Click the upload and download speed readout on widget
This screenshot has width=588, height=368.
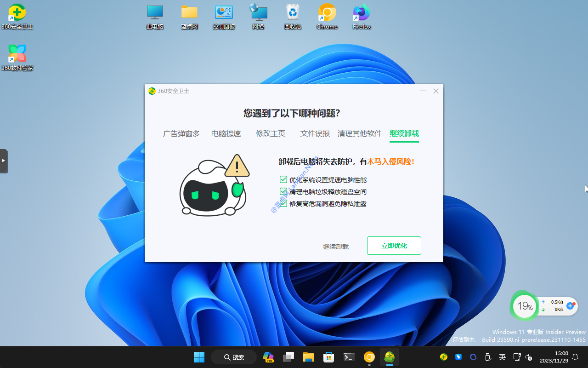pyautogui.click(x=552, y=306)
